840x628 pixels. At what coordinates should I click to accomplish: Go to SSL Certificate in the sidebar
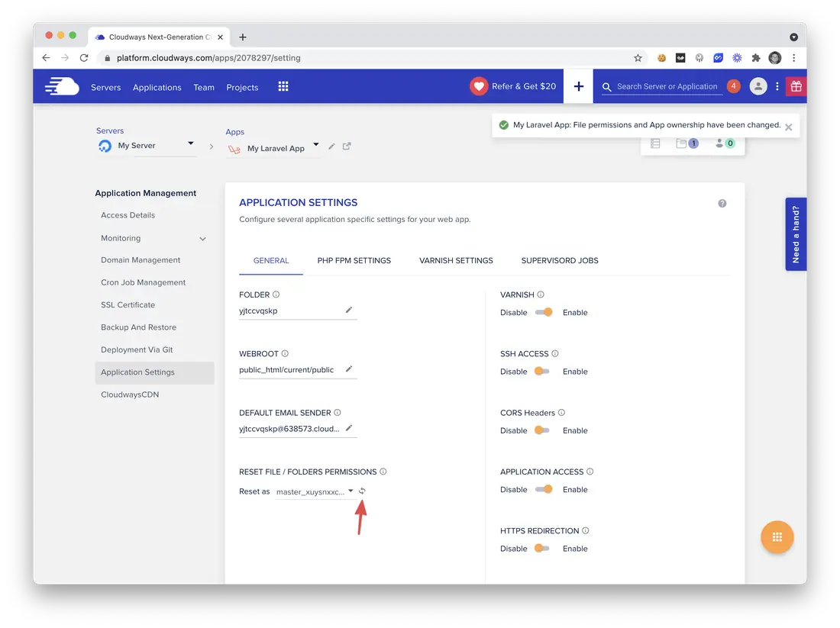128,305
